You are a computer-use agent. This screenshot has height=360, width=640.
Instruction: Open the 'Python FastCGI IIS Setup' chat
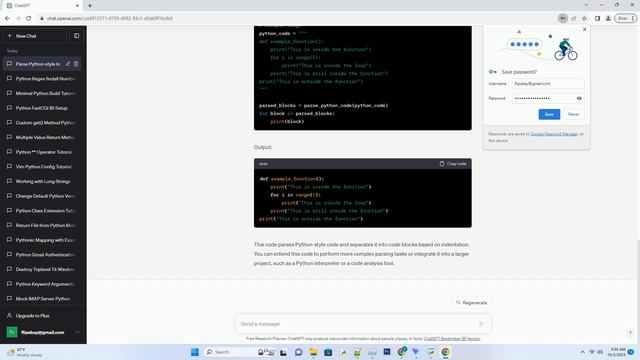point(42,108)
